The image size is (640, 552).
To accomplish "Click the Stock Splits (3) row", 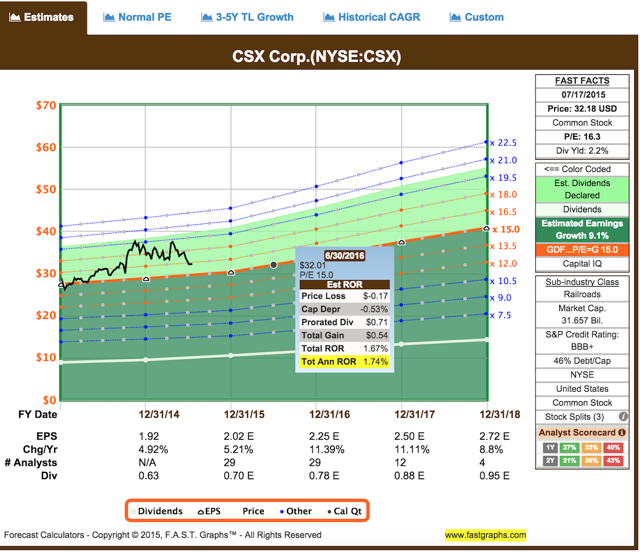I will 582,417.
